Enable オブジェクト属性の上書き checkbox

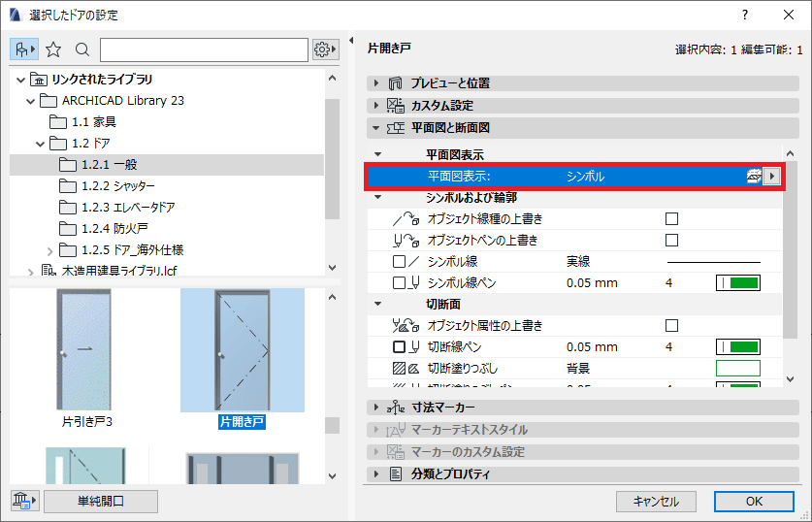coord(671,326)
